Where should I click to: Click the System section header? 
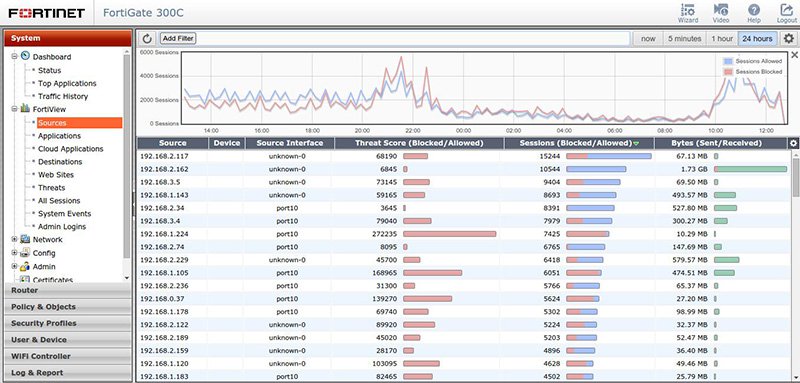point(68,38)
